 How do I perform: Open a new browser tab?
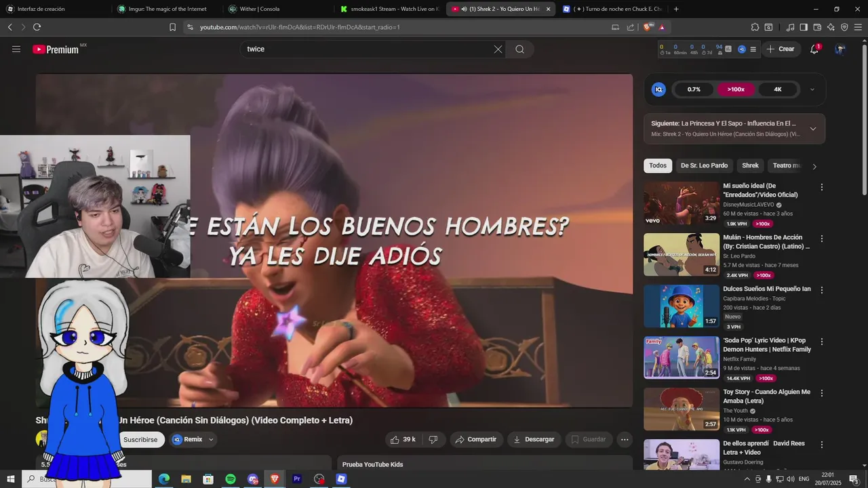click(676, 9)
